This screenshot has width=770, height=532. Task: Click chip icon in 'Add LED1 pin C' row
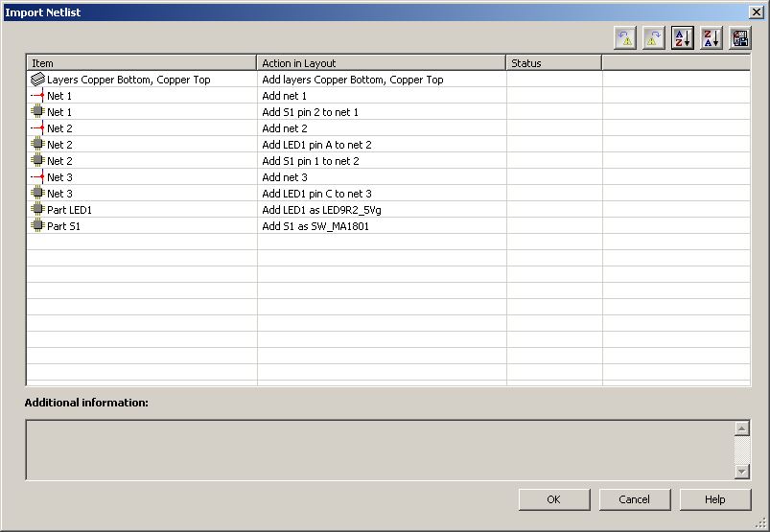pos(37,193)
